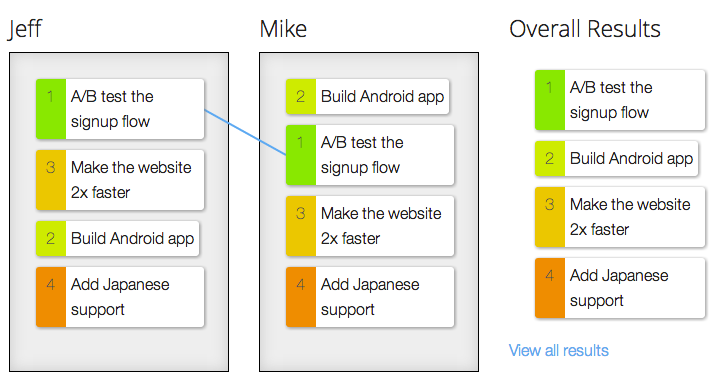Click green rank 1 badge in Overall Results
The height and width of the screenshot is (385, 722).
click(x=550, y=100)
